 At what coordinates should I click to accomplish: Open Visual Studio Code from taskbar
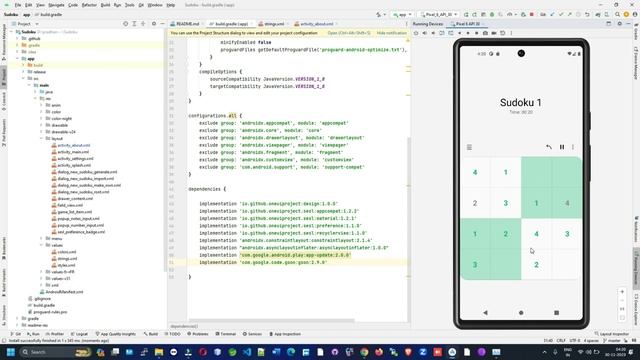tap(247, 352)
